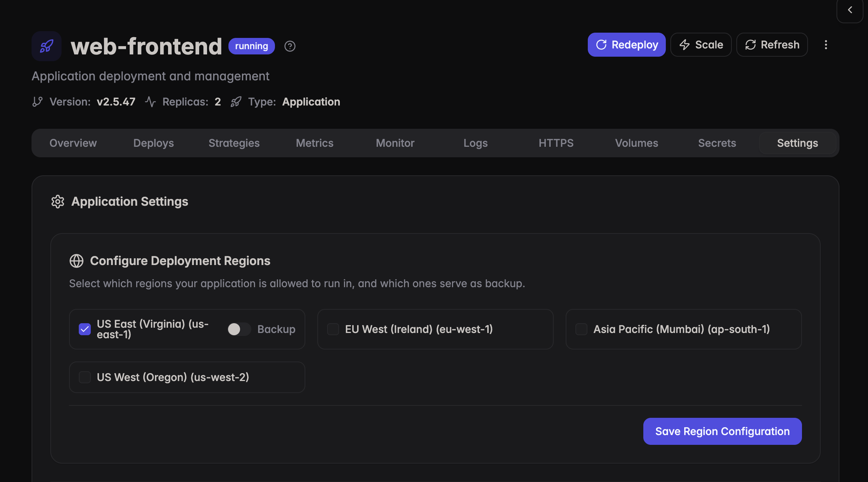Click the Refresh button
The width and height of the screenshot is (868, 482).
pos(772,45)
